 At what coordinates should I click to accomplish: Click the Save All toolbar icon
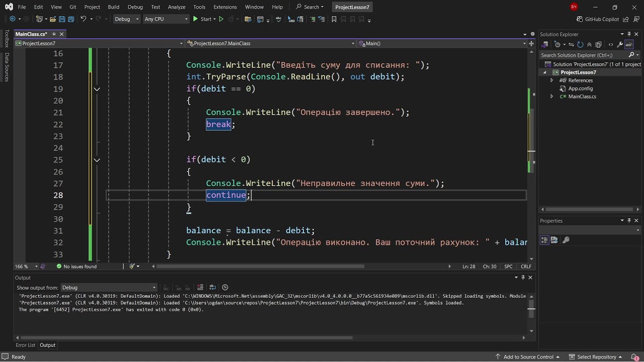(x=71, y=19)
